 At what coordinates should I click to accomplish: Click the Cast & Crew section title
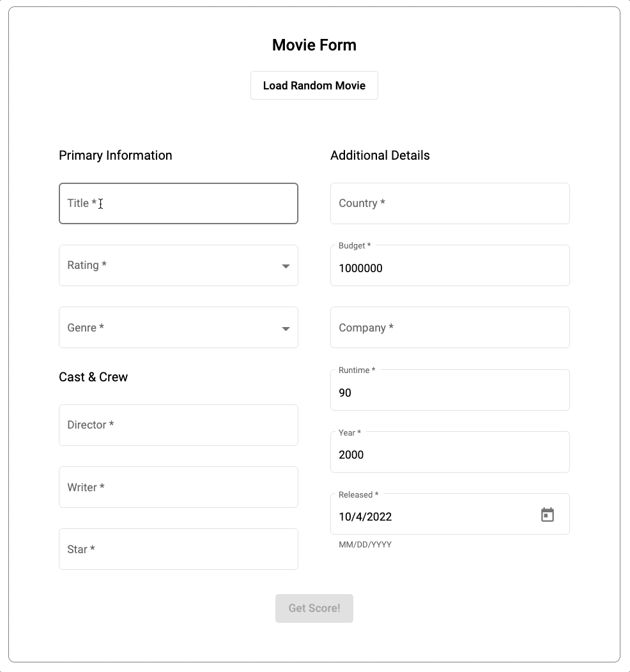tap(93, 377)
